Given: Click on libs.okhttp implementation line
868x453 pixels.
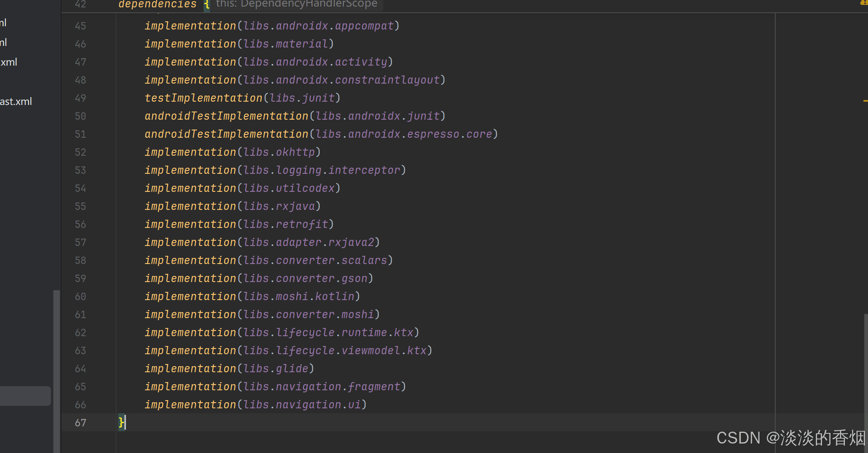Looking at the screenshot, I should 231,152.
